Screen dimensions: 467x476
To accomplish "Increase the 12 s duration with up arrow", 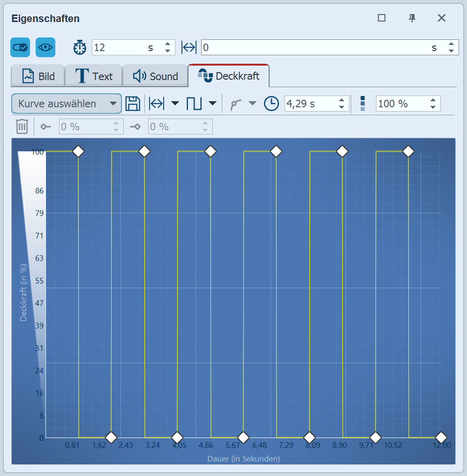I will click(167, 44).
